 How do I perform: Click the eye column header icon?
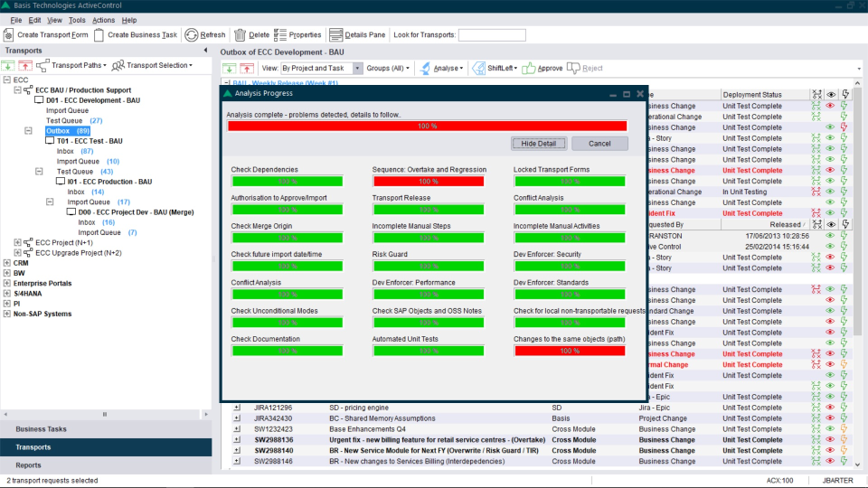[831, 95]
